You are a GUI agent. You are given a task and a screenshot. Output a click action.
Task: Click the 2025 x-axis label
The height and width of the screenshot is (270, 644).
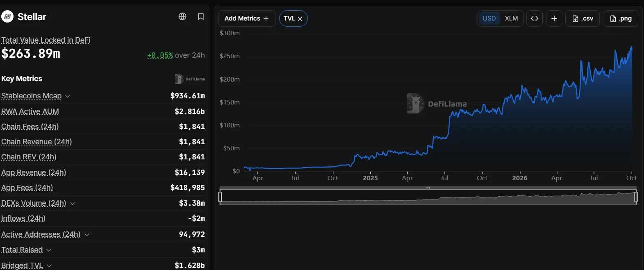pos(370,178)
